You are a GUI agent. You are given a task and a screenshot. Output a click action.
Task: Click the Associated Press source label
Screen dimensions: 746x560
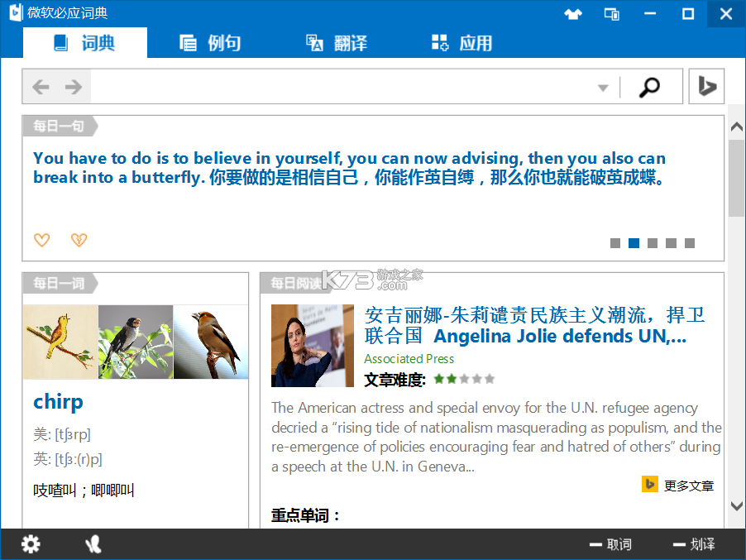click(x=409, y=359)
